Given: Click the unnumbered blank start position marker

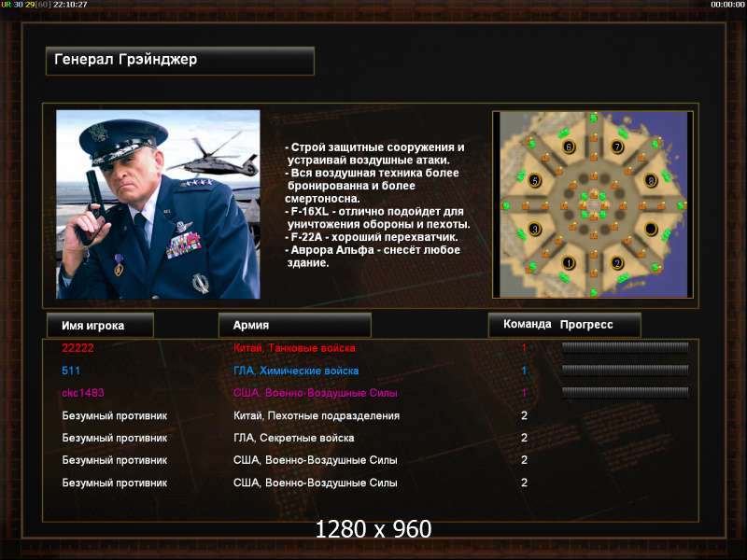Looking at the screenshot, I should pos(651,229).
